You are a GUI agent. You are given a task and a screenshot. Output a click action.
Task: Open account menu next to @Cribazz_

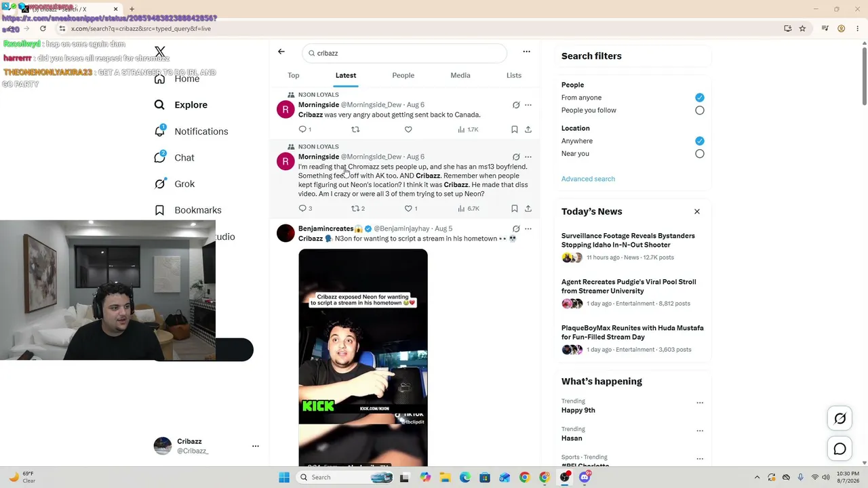click(x=256, y=446)
